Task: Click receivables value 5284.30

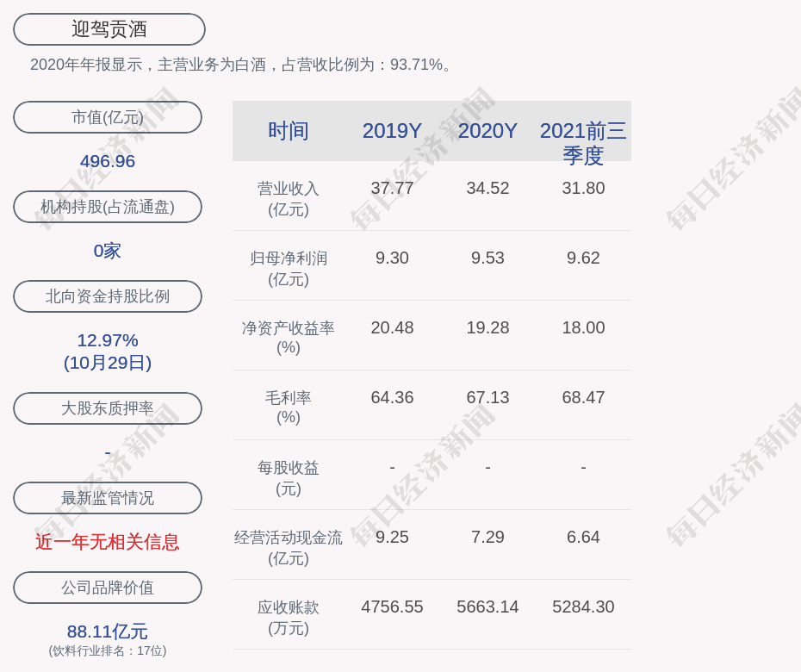Action: (x=583, y=607)
